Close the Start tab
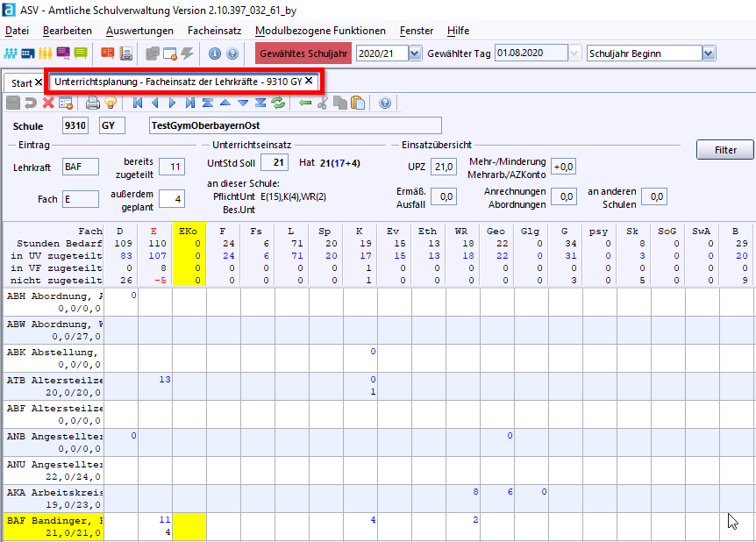756x542 pixels. [x=39, y=82]
